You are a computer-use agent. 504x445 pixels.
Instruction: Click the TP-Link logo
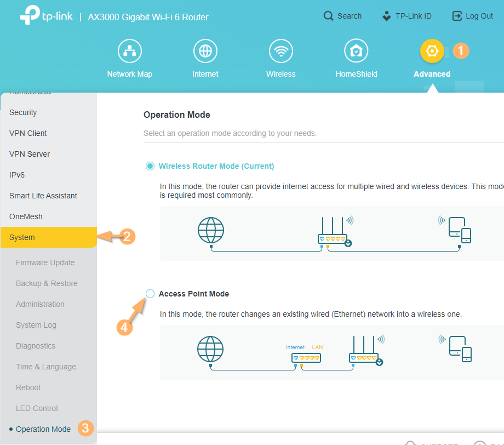[47, 15]
